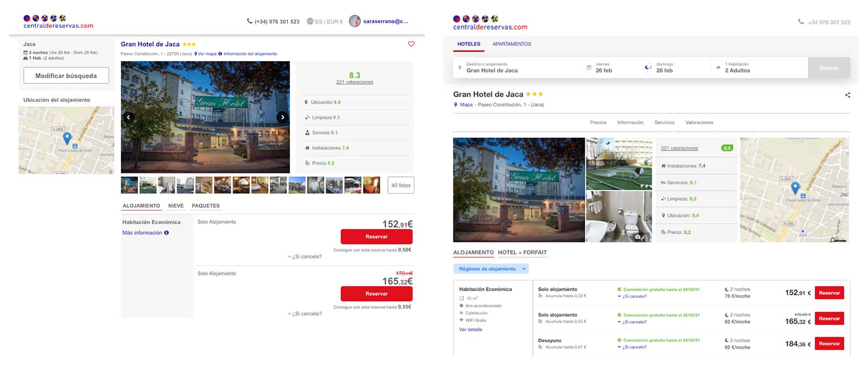
Task: Click the share icon on right page
Action: click(x=847, y=95)
